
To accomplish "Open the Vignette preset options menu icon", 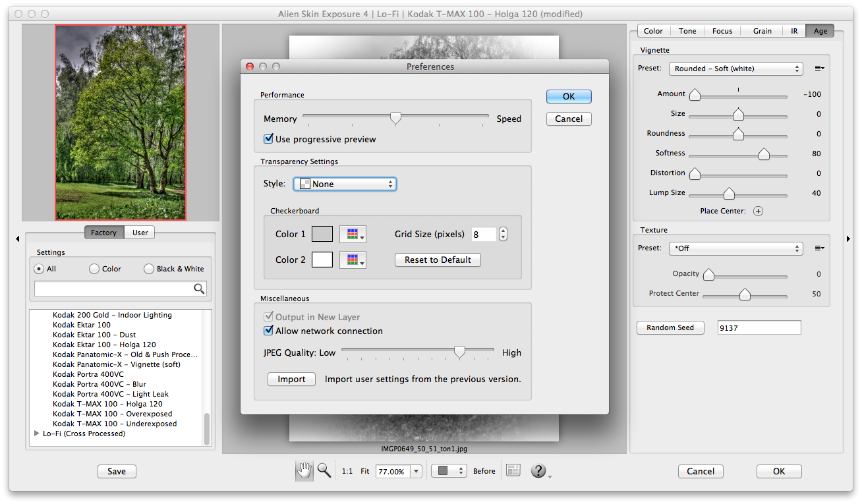I will [x=819, y=69].
